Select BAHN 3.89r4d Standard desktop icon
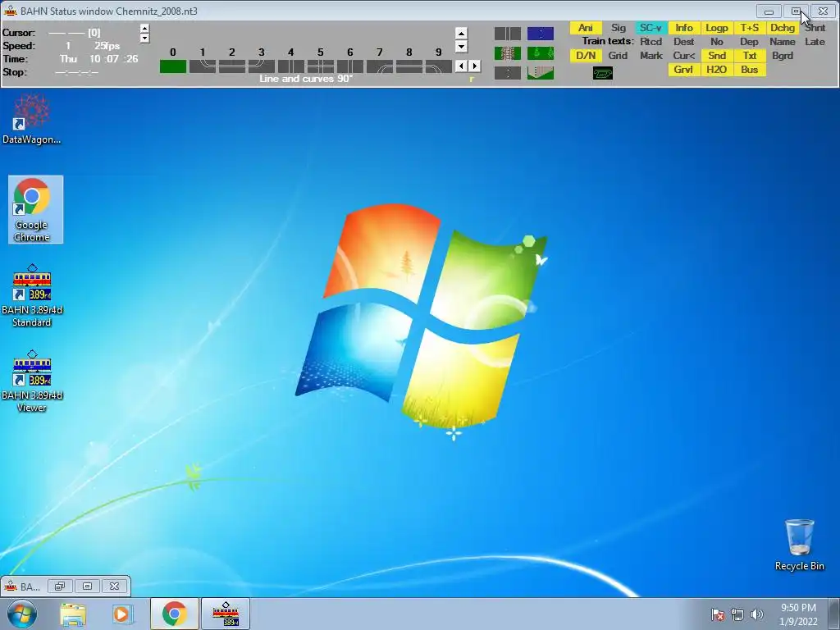The image size is (840, 630). coord(32,295)
